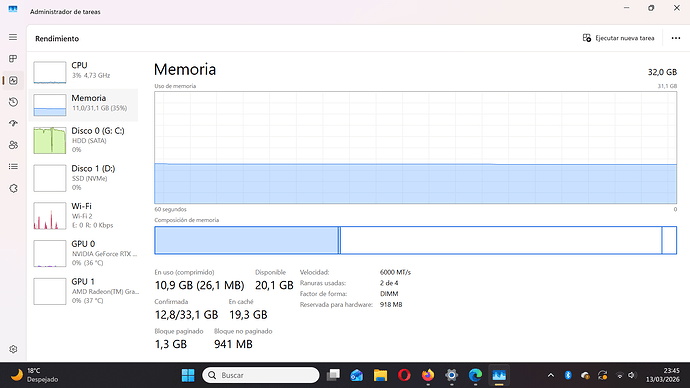The height and width of the screenshot is (388, 690).
Task: Open Task View from taskbar
Action: pos(333,375)
